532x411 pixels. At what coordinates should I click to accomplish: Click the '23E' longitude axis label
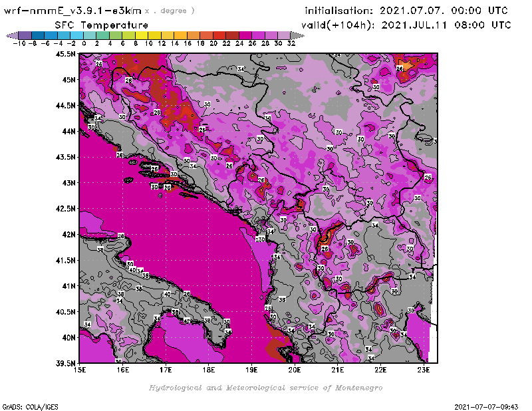click(x=424, y=370)
